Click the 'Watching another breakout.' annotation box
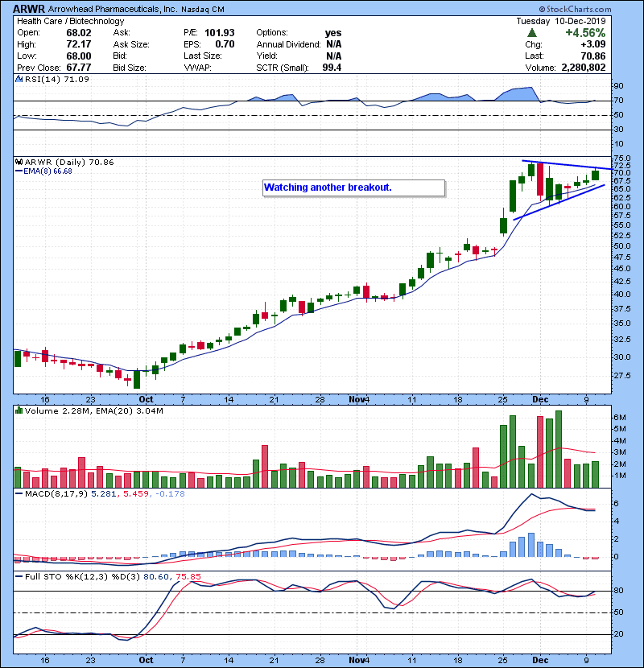Image resolution: width=644 pixels, height=668 pixels. [x=353, y=188]
